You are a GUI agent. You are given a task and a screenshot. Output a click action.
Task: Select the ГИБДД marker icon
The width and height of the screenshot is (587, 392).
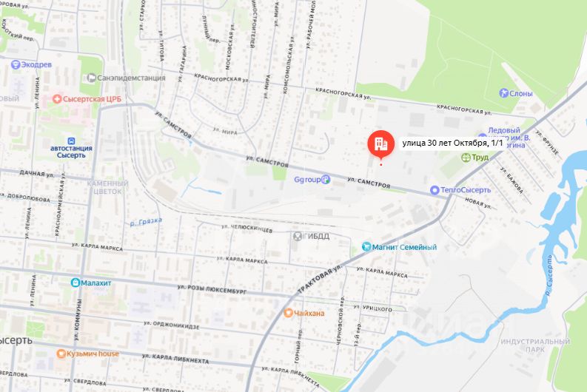(298, 237)
